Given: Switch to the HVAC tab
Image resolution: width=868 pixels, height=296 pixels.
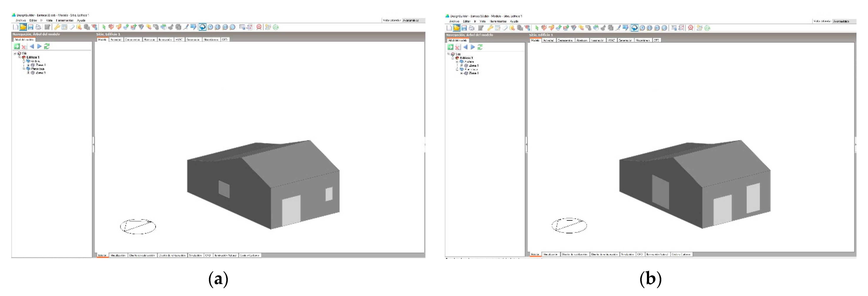Looking at the screenshot, I should 179,40.
